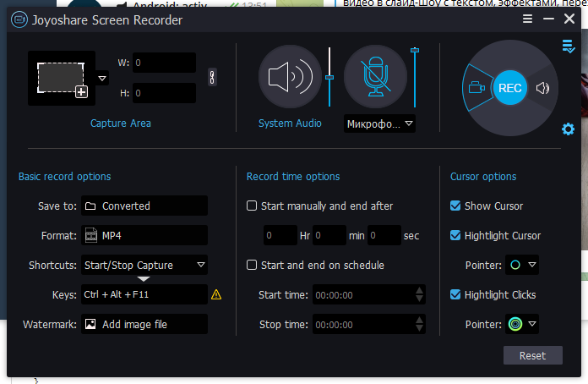588x384 pixels.
Task: Open the Save to Converted folder field
Action: tap(144, 206)
